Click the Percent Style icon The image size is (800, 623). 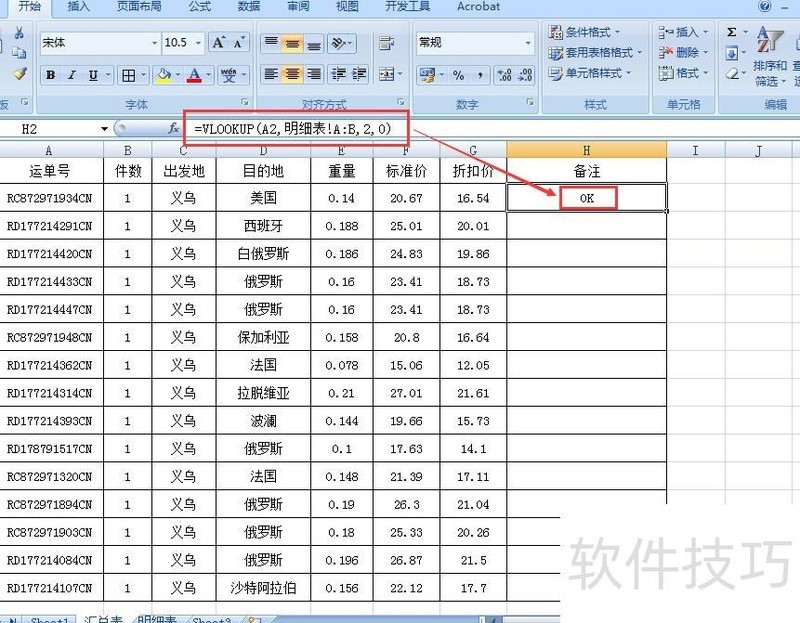pos(459,74)
